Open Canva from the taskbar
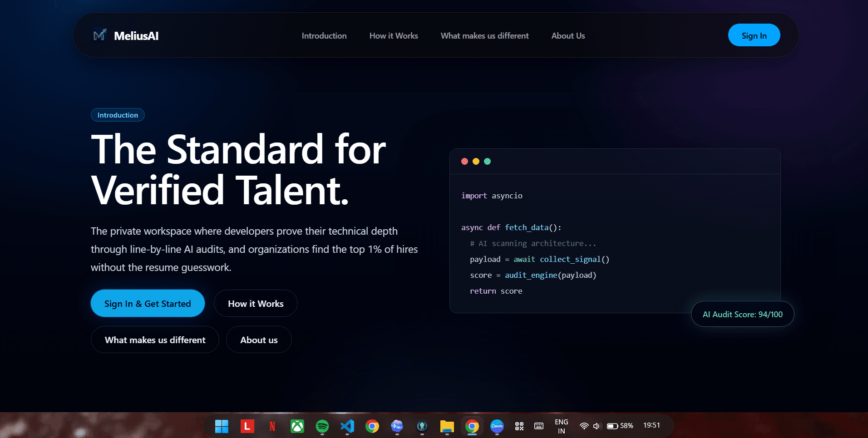868x438 pixels. click(x=497, y=426)
